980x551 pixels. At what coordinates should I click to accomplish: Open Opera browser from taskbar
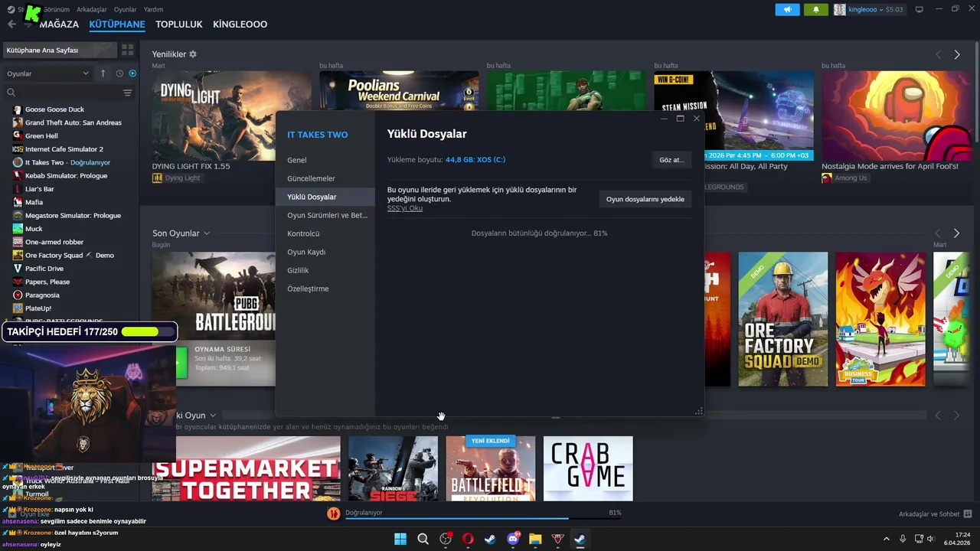pos(468,539)
